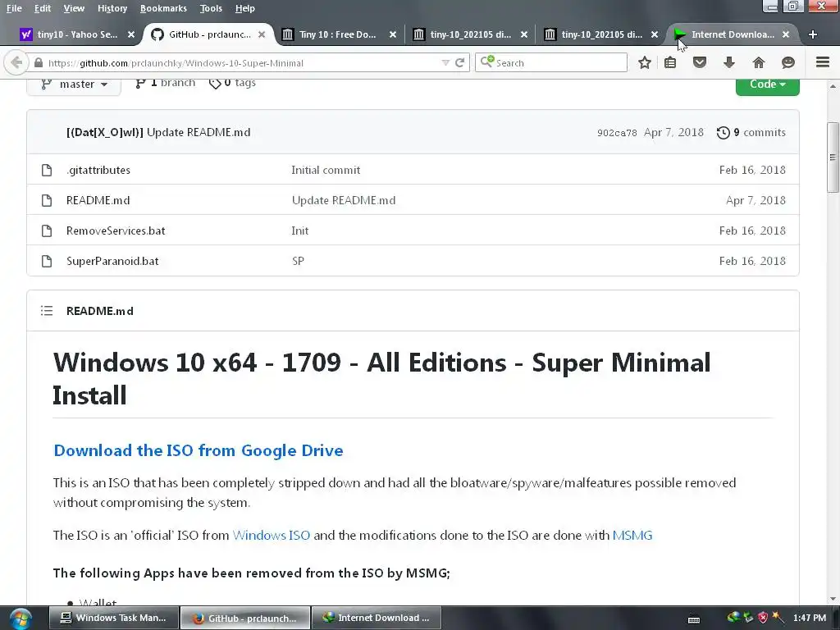This screenshot has width=840, height=630.
Task: Open the chat smiley icon in toolbar
Action: pyautogui.click(x=788, y=62)
